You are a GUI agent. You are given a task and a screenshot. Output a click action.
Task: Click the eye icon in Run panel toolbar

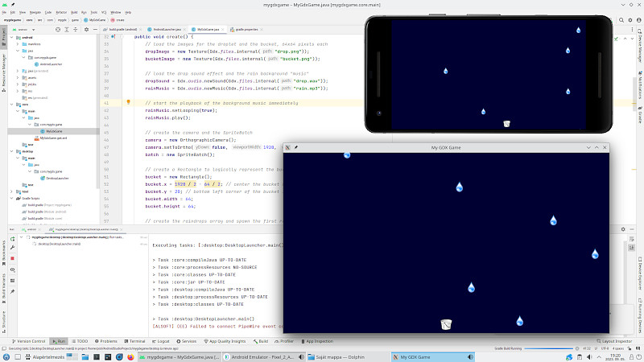coord(12,270)
